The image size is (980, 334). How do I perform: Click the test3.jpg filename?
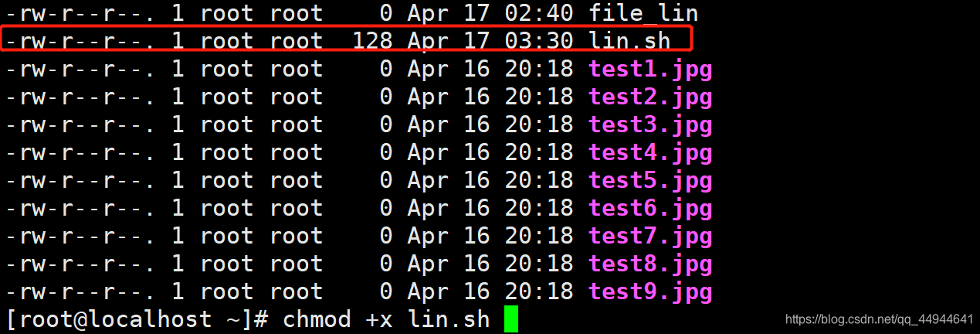[650, 124]
